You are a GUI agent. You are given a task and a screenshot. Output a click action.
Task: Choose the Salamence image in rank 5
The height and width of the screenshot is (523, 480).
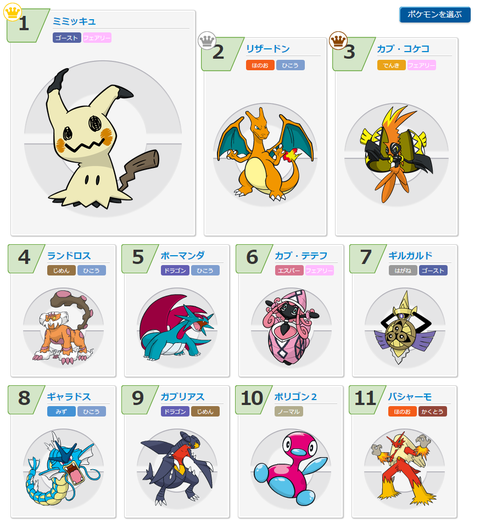(177, 327)
